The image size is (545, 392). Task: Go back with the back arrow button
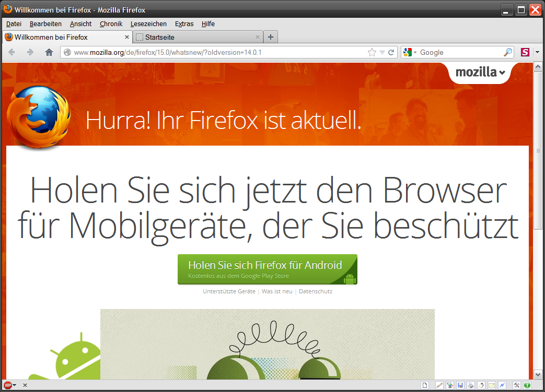[11, 52]
